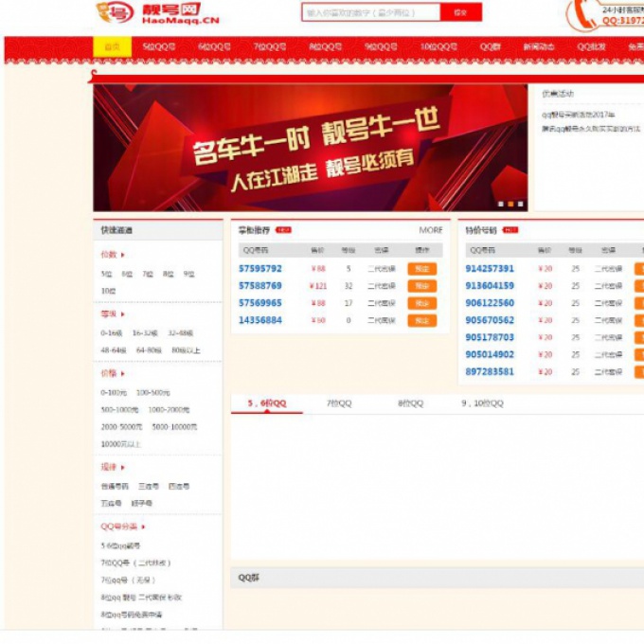Viewport: 644px width, 644px height.
Task: Click orange button in 57569965 row
Action: (422, 303)
